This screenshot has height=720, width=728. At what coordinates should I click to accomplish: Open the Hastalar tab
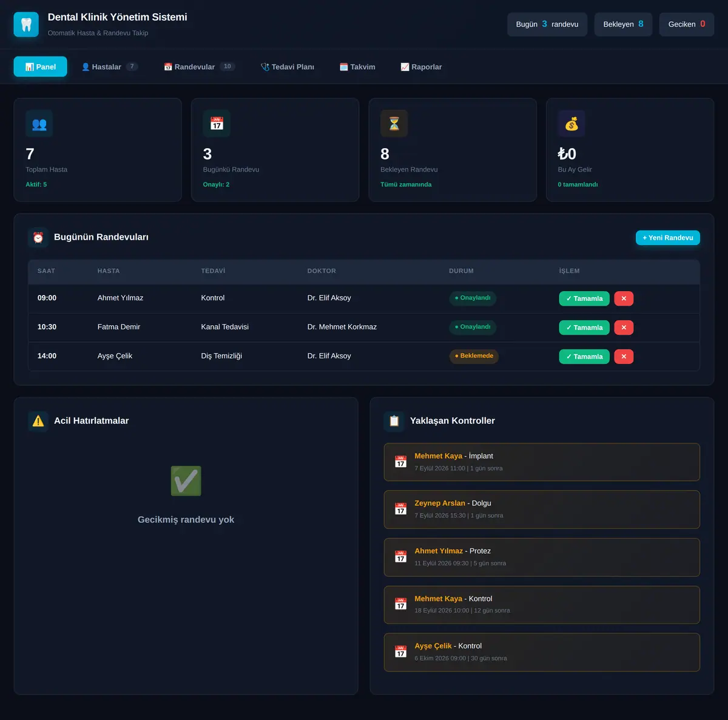coord(110,67)
